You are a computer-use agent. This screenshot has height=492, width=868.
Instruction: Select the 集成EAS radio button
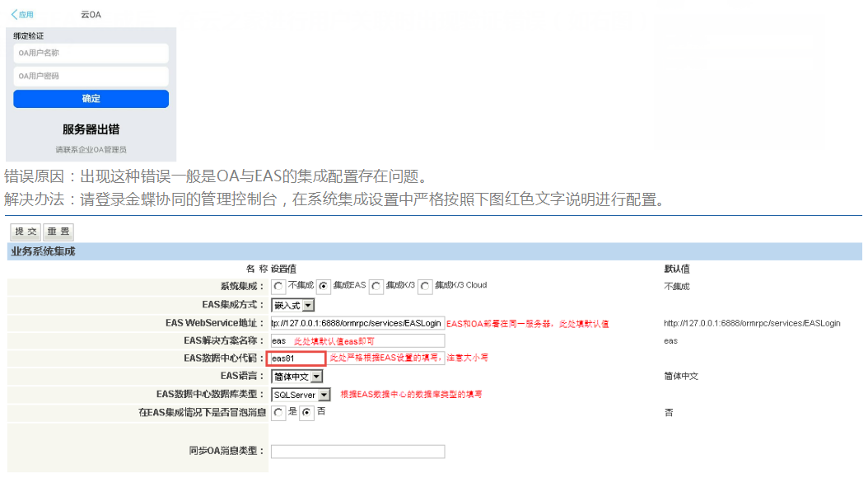[324, 287]
